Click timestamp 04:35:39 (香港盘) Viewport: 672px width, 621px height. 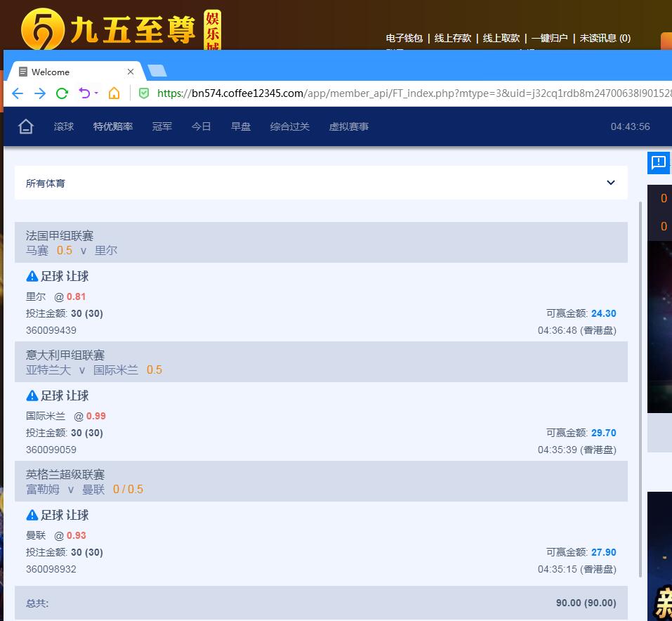[577, 450]
